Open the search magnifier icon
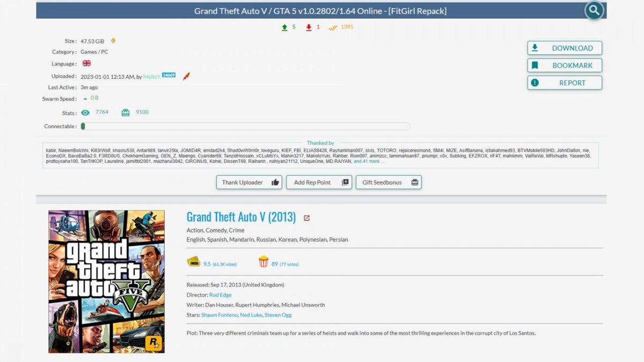This screenshot has height=362, width=644. 594,10
